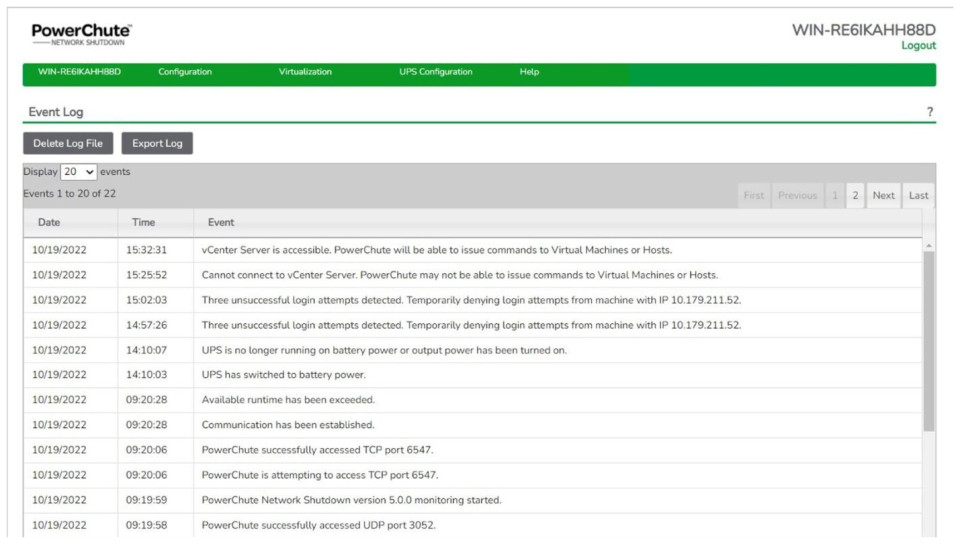Click the Next page button
The height and width of the screenshot is (544, 960).
click(x=883, y=196)
